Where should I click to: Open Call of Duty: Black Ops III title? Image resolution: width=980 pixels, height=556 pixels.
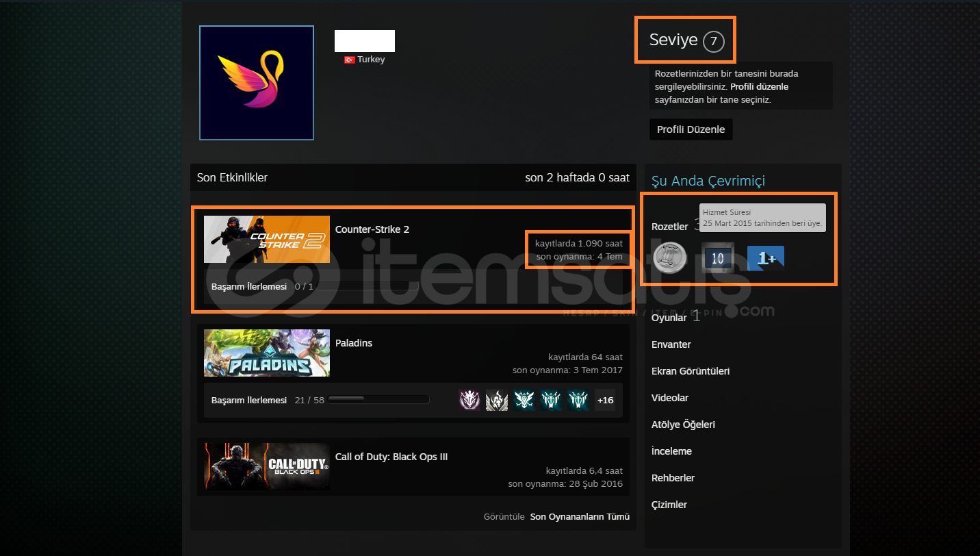(x=391, y=457)
